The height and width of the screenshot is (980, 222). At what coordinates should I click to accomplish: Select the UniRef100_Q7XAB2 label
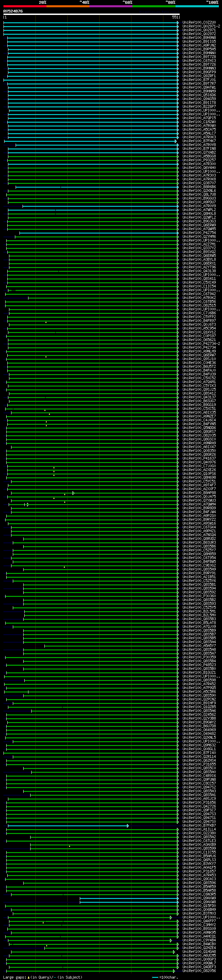[x=199, y=152]
